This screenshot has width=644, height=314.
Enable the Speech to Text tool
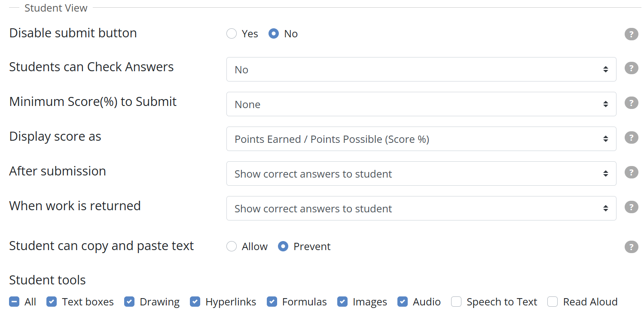(x=456, y=302)
